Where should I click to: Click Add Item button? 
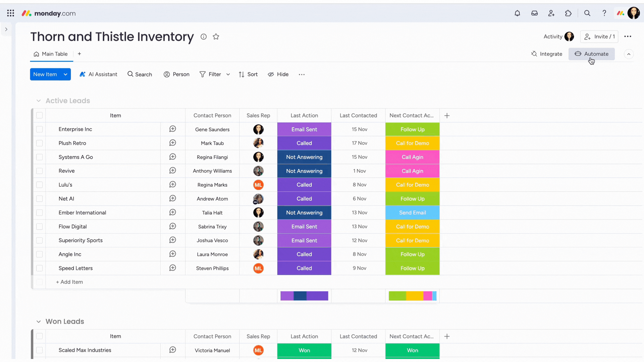pos(69,282)
